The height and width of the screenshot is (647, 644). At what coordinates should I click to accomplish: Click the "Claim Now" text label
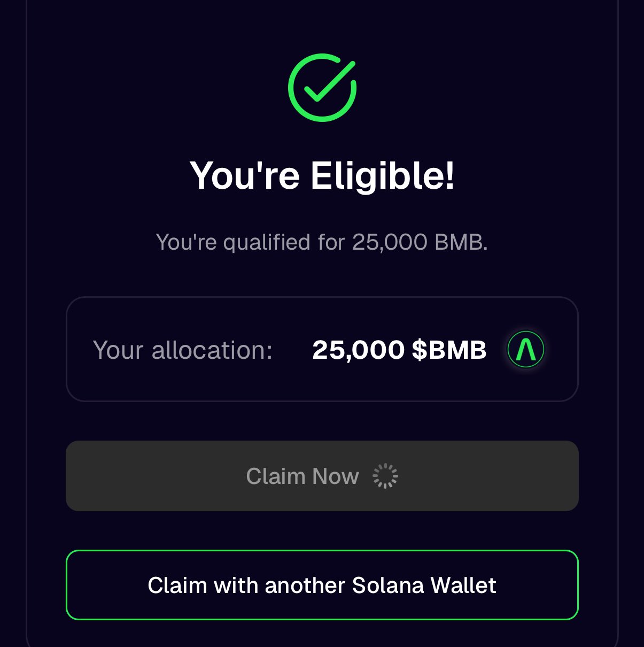click(302, 476)
